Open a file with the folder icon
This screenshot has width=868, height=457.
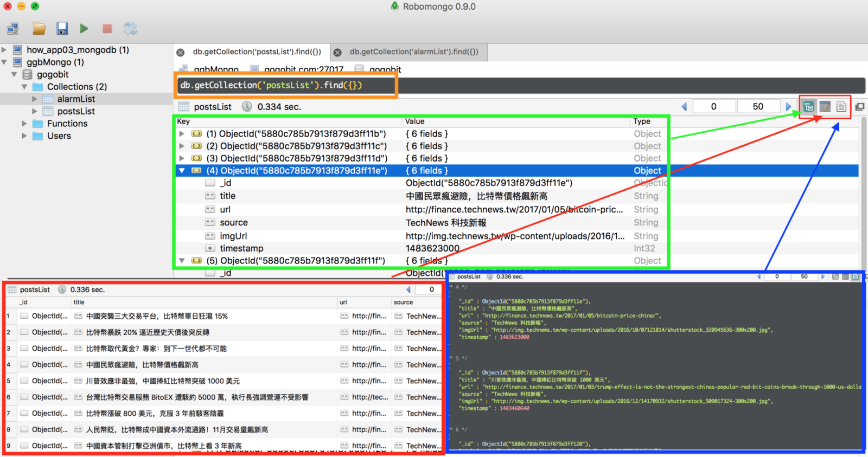coord(39,28)
